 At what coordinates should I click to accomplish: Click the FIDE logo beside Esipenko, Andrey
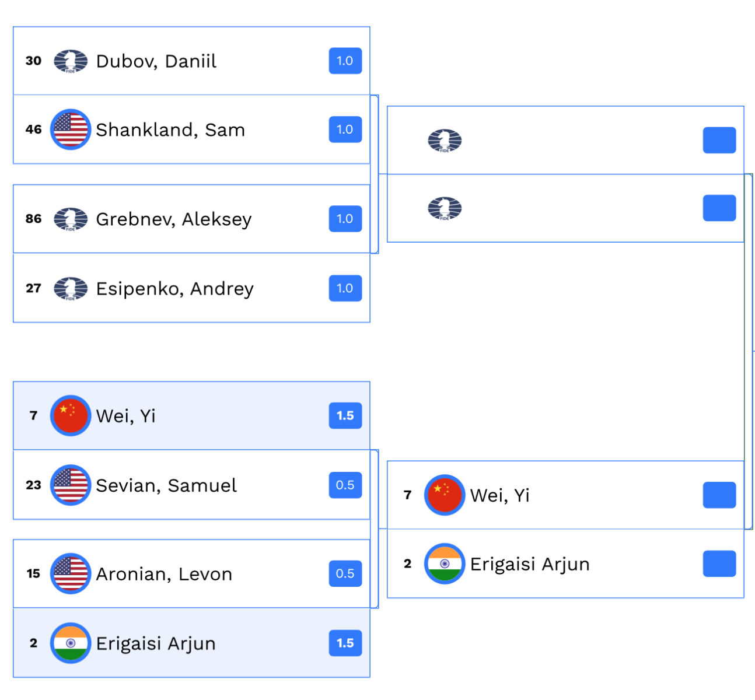click(x=71, y=289)
